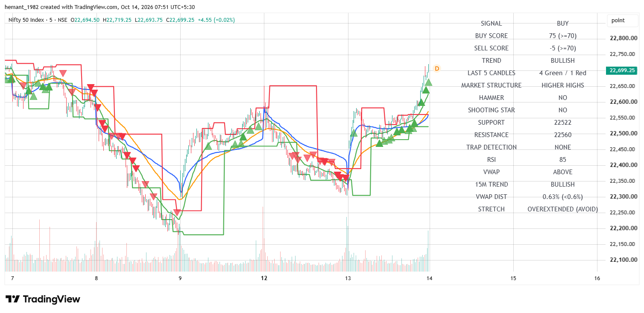Image resolution: width=644 pixels, height=313 pixels.
Task: Click the NO value in the HAMMER row
Action: coord(563,98)
